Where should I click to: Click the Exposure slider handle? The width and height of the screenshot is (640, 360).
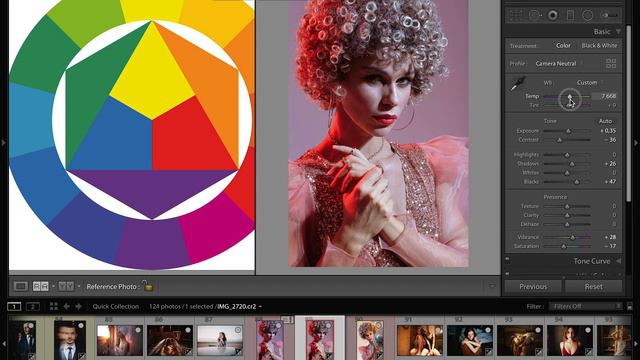point(568,131)
